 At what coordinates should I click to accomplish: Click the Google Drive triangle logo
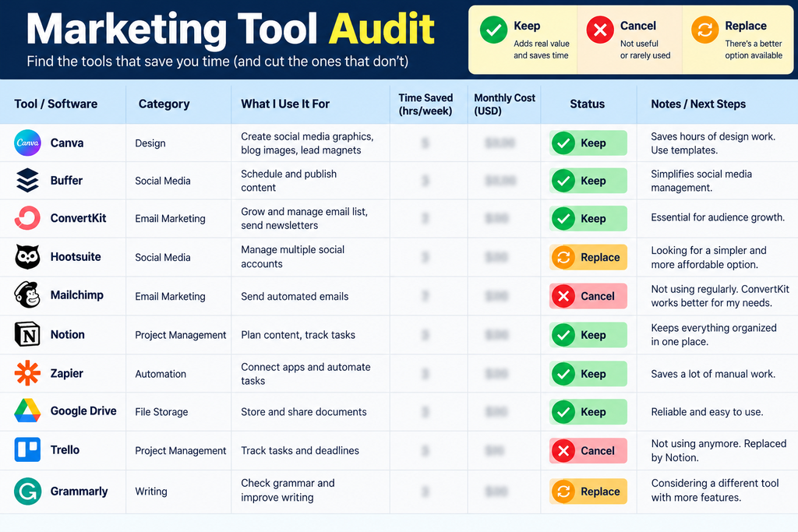coord(27,411)
